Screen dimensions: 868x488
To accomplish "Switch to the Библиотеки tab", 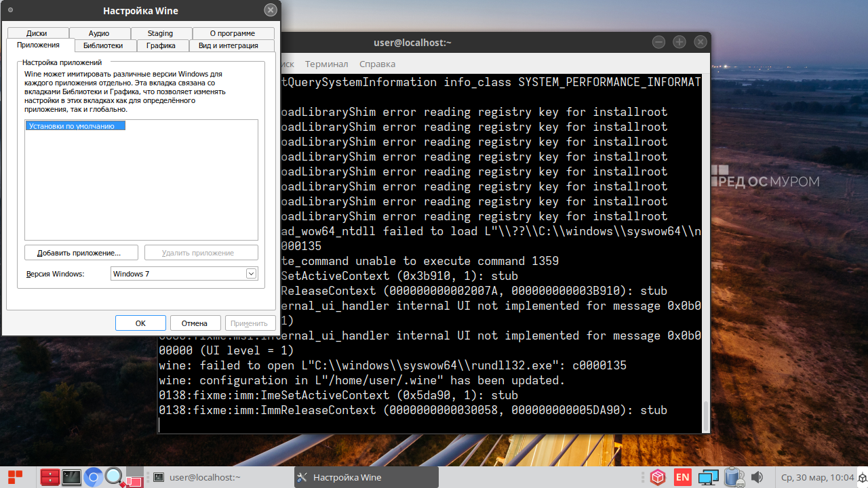I will pyautogui.click(x=104, y=45).
